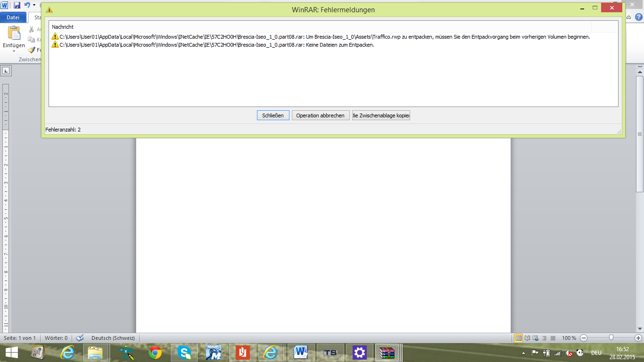Click the 100 % zoom level button
The width and height of the screenshot is (644, 362).
[569, 338]
